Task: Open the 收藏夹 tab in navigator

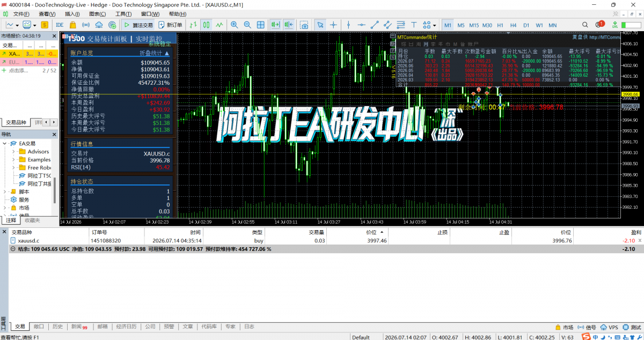Action: 32,220
